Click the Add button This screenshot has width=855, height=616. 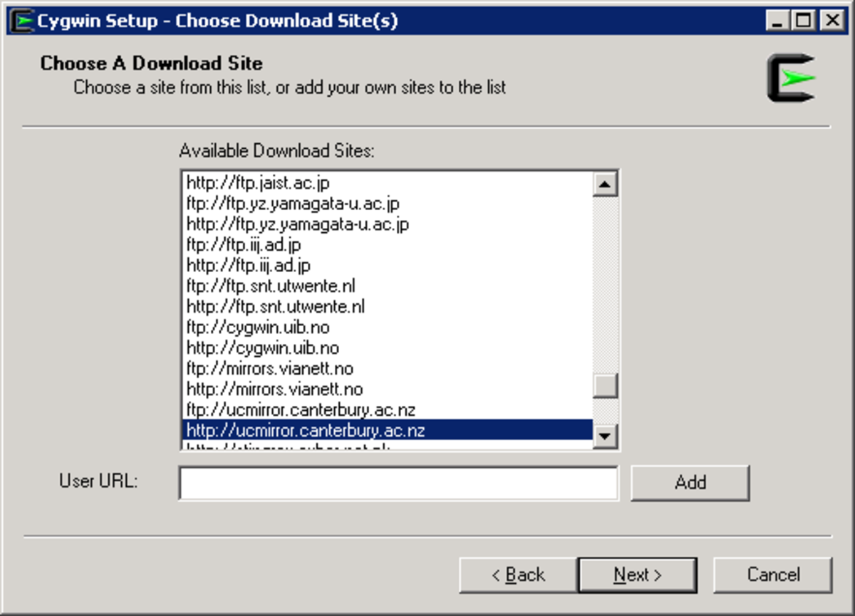tap(690, 482)
